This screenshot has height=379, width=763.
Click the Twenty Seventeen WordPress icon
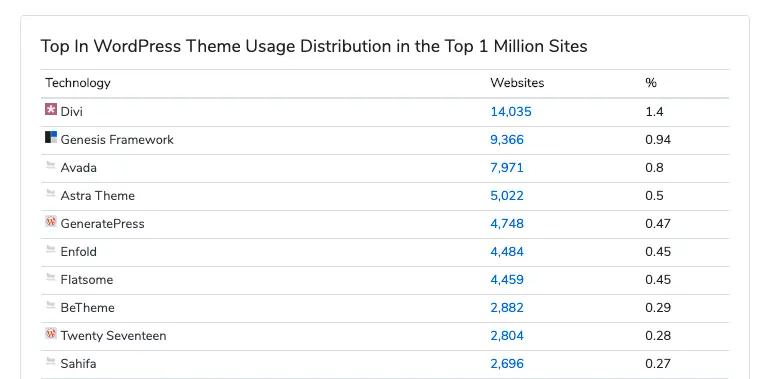click(51, 333)
